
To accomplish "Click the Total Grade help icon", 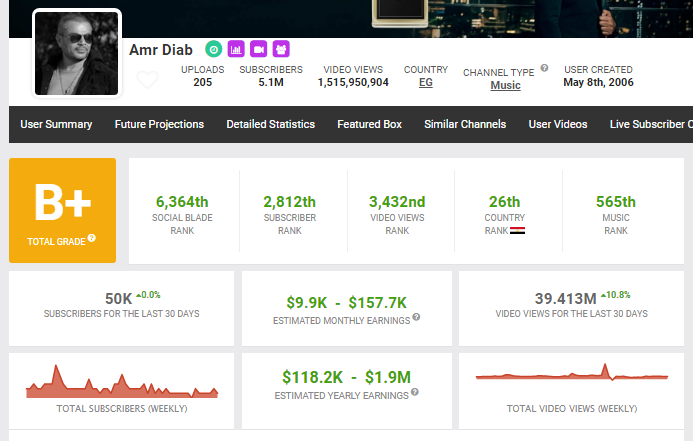I will tap(91, 238).
